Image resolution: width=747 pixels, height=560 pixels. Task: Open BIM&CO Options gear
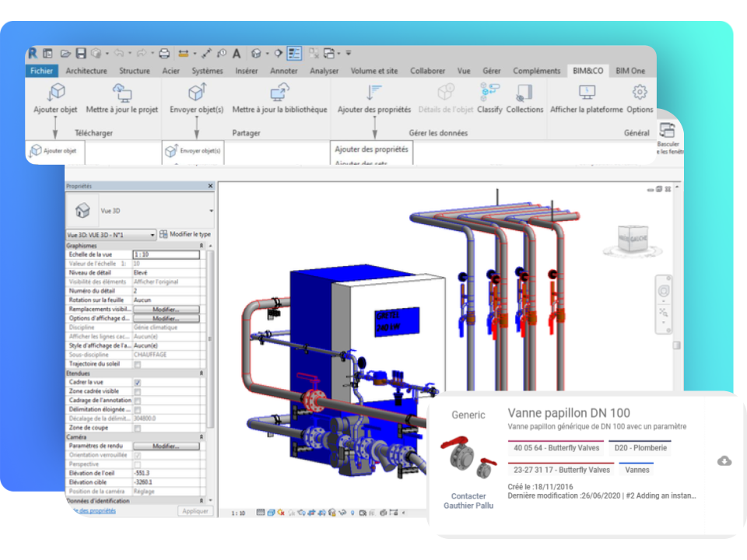click(640, 92)
